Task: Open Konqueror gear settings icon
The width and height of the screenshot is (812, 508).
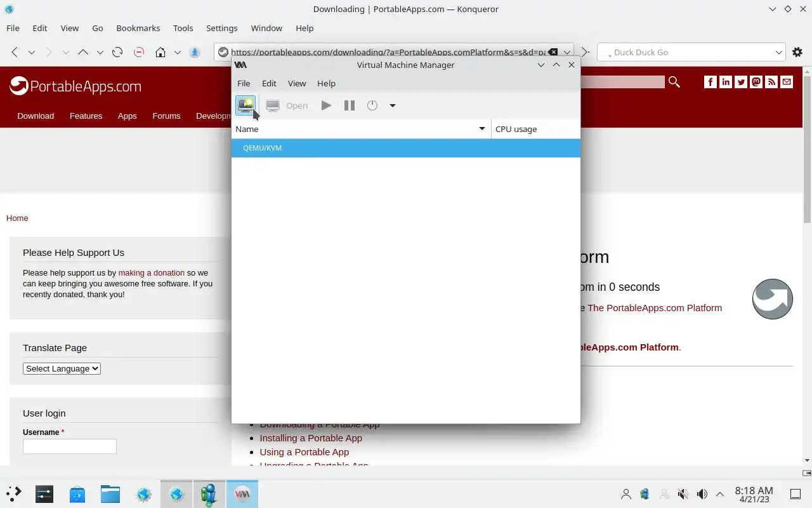Action: pyautogui.click(x=797, y=52)
